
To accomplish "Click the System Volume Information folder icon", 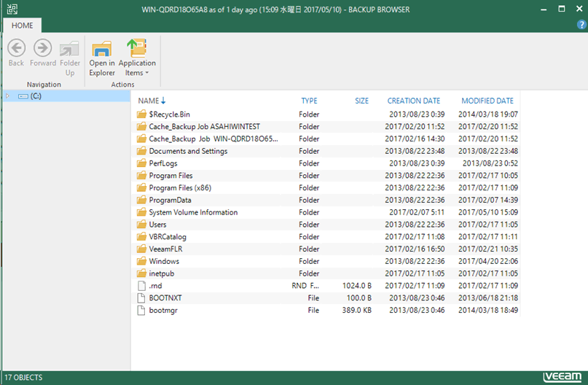I will coord(141,212).
